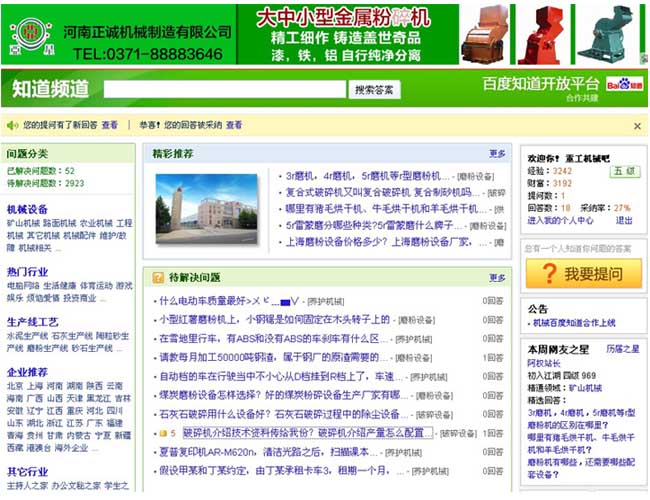Click the Baidu logo badge
650x500 pixels.
pyautogui.click(x=625, y=85)
